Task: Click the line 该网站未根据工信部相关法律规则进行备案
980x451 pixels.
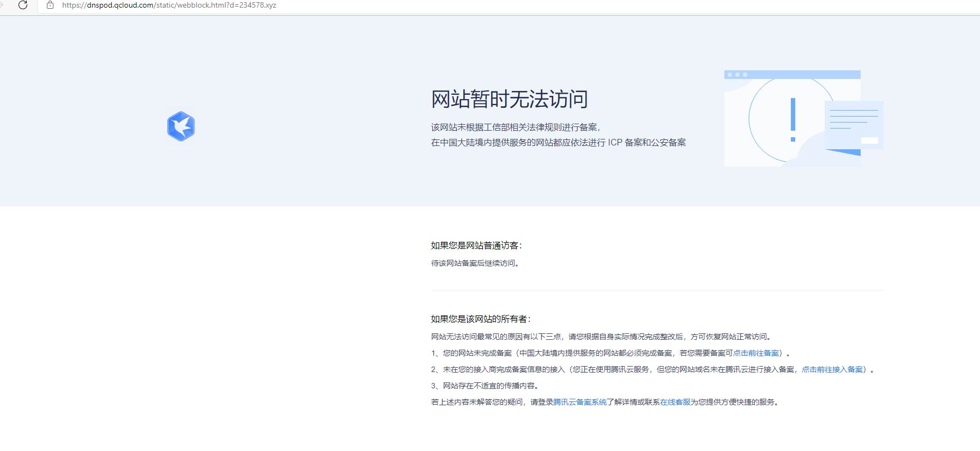Action: tap(516, 127)
